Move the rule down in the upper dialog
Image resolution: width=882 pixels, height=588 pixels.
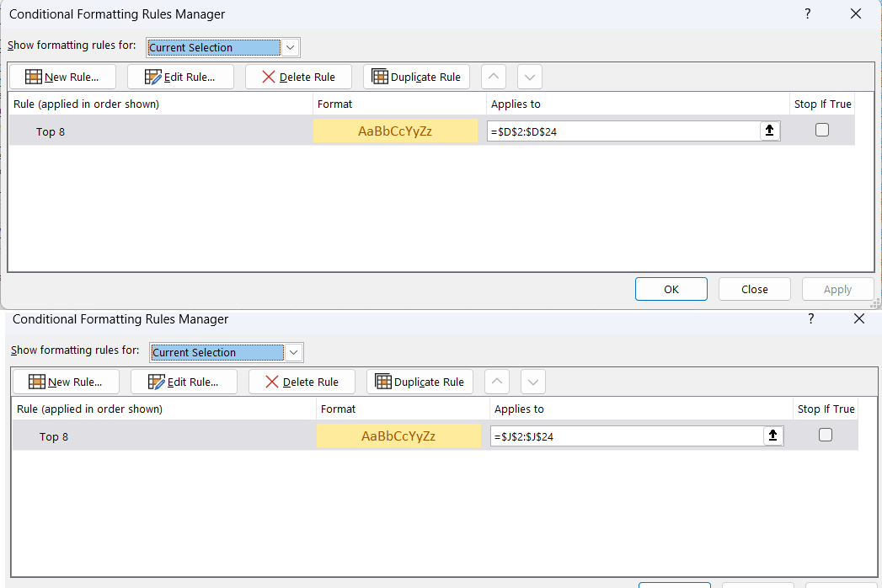(530, 78)
